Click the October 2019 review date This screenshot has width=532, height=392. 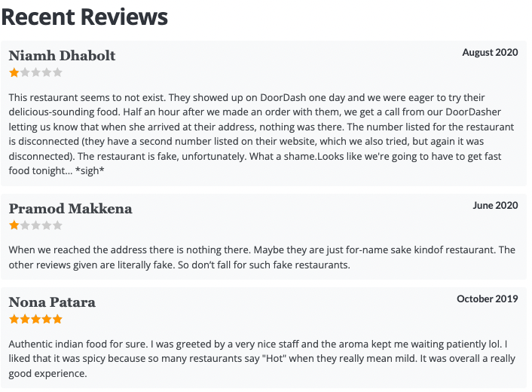click(487, 299)
